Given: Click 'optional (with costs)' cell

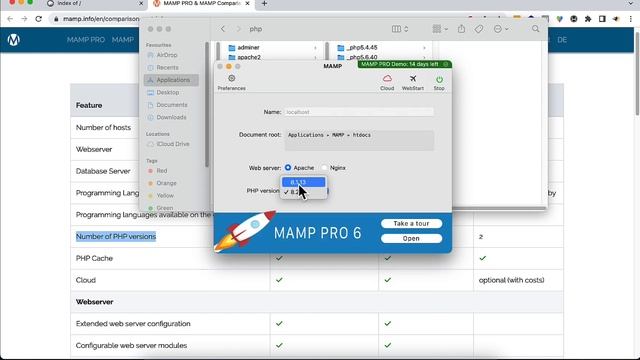Looking at the screenshot, I should [x=511, y=280].
